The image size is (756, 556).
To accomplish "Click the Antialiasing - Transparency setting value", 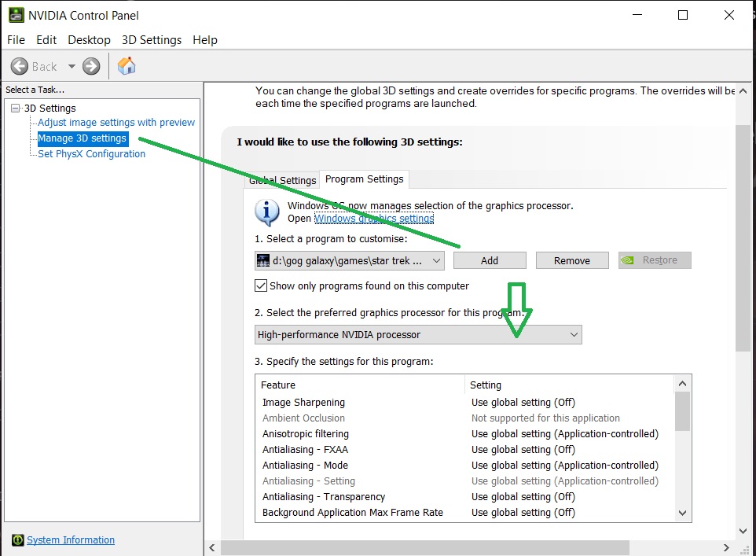I will pos(523,497).
